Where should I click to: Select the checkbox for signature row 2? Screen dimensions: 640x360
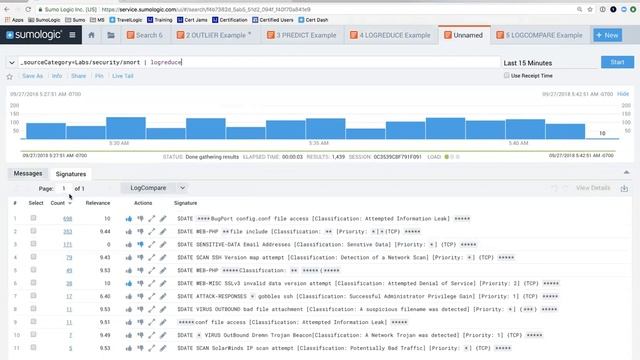click(x=33, y=231)
